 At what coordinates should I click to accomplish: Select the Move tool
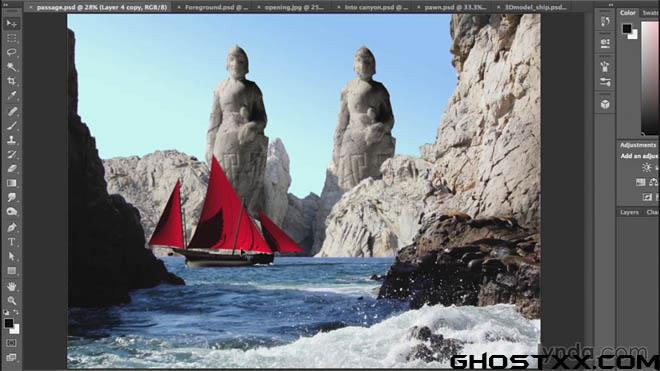pos(12,24)
